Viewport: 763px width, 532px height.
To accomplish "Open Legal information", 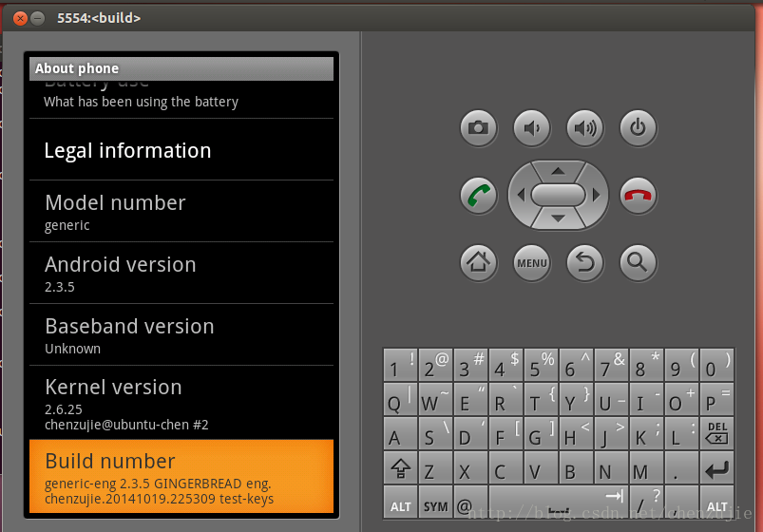I will coord(181,150).
